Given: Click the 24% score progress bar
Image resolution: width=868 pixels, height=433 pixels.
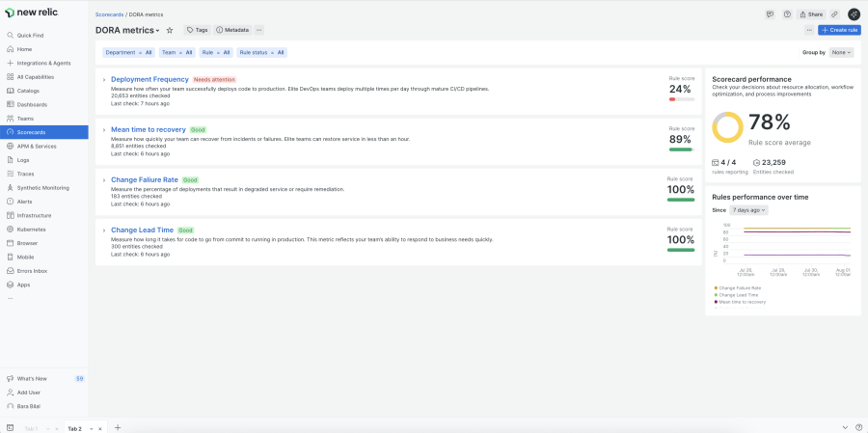Looking at the screenshot, I should click(682, 99).
